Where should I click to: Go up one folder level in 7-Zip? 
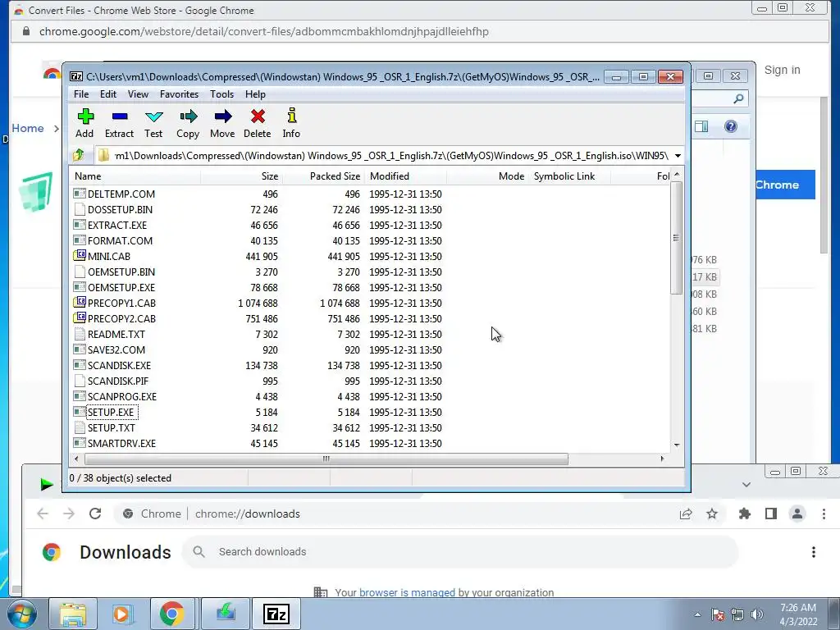pyautogui.click(x=79, y=155)
